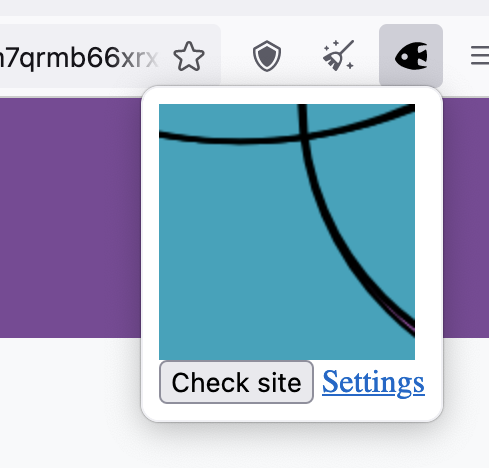Viewport: 489px width, 468px height.
Task: Click the Check site button
Action: pyautogui.click(x=236, y=382)
